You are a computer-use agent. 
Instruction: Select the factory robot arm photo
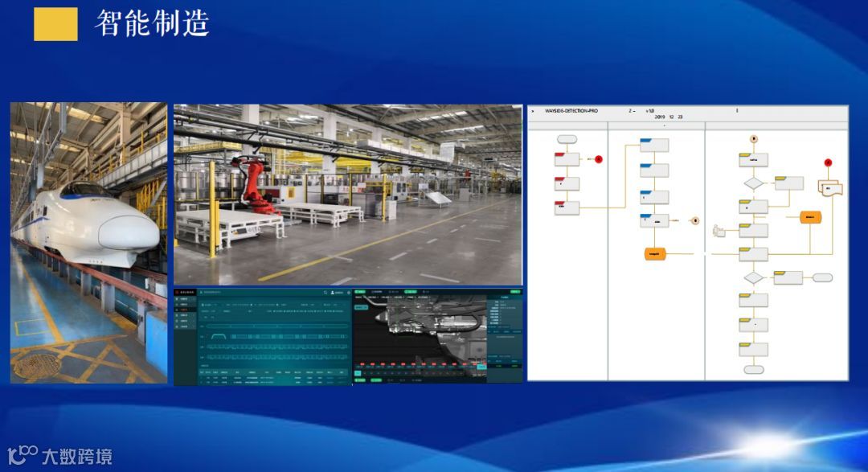click(348, 195)
